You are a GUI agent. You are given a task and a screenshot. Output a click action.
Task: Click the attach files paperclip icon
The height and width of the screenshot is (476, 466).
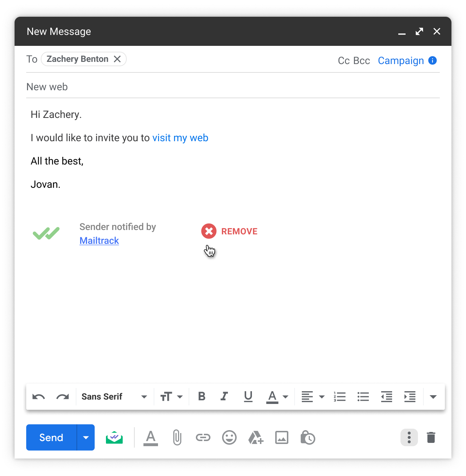coord(177,437)
